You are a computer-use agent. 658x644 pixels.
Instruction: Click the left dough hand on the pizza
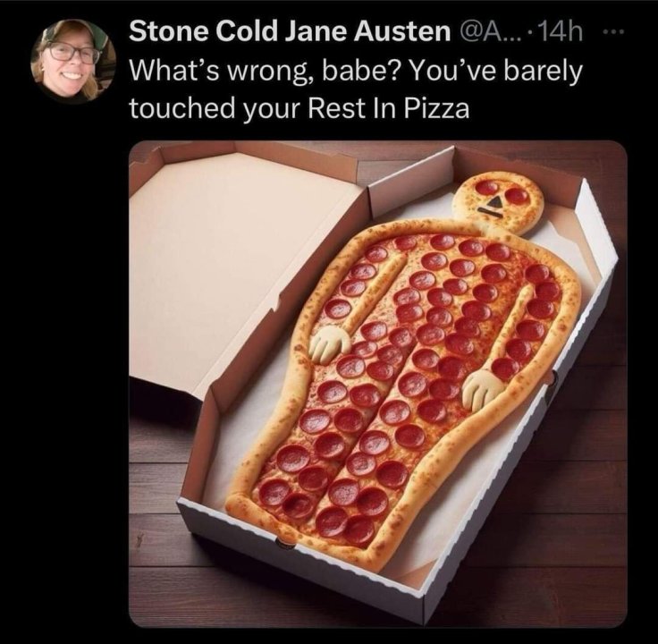tap(330, 344)
